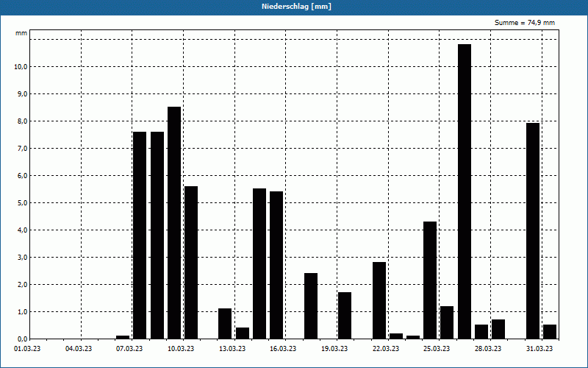588x368 pixels.
Task: Click the date label "01.03.23"
Action: (27, 349)
